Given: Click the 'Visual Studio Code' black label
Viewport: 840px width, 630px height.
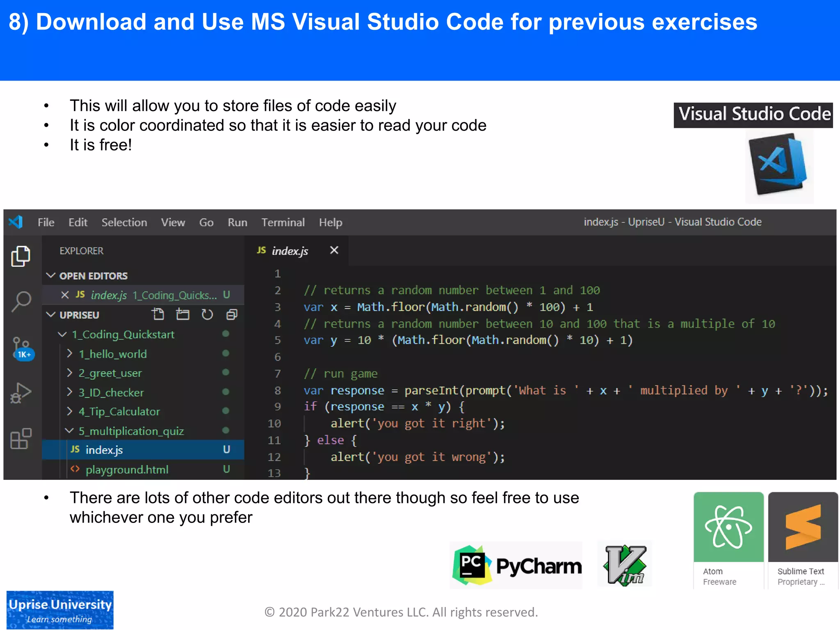Looking at the screenshot, I should (753, 115).
